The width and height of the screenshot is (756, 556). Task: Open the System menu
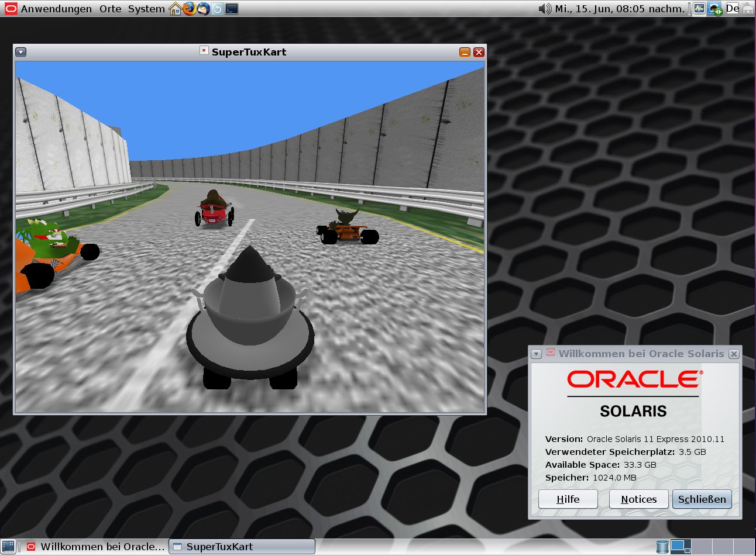click(x=146, y=9)
